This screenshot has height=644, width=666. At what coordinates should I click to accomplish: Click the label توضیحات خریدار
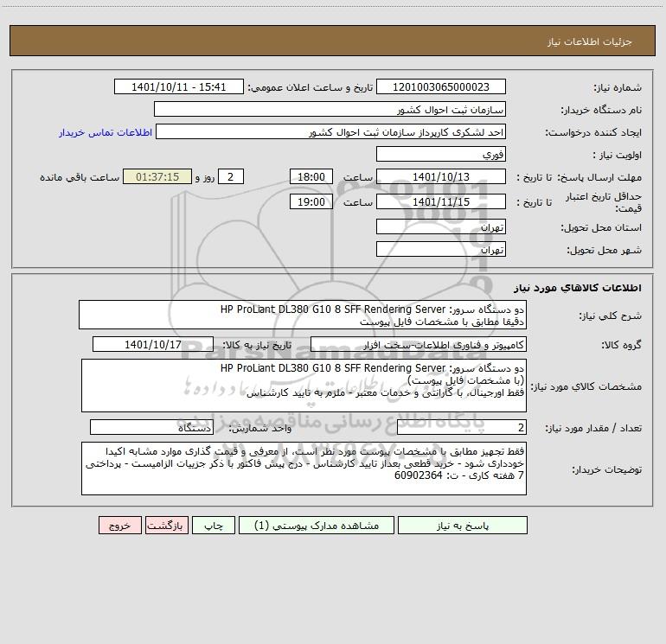point(606,469)
